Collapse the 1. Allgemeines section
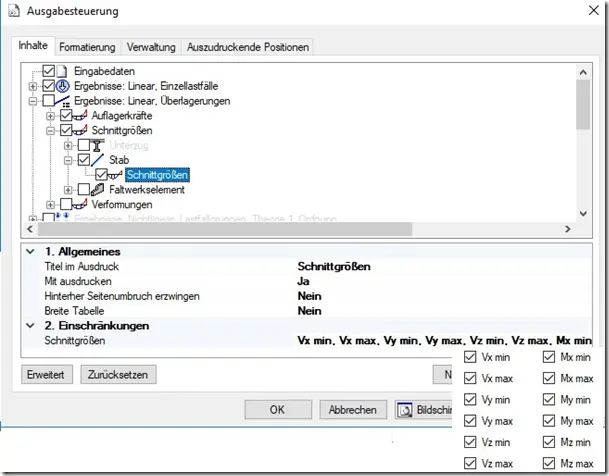The image size is (609, 476). [x=30, y=252]
